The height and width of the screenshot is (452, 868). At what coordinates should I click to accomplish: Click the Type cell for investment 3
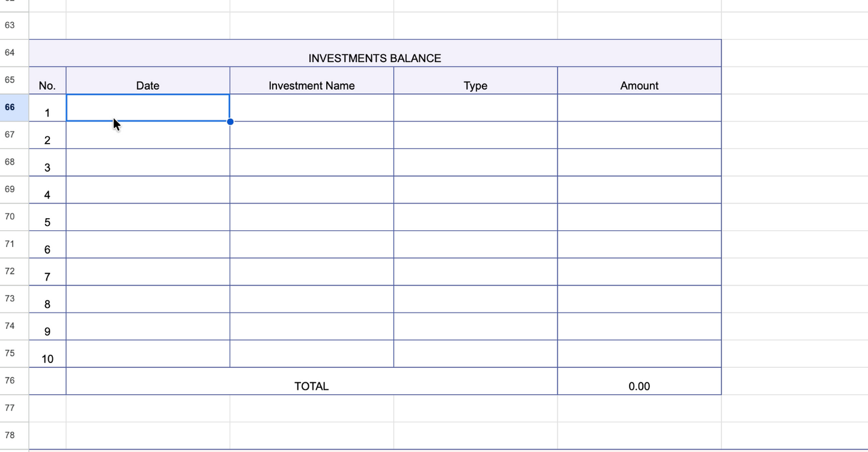(476, 162)
